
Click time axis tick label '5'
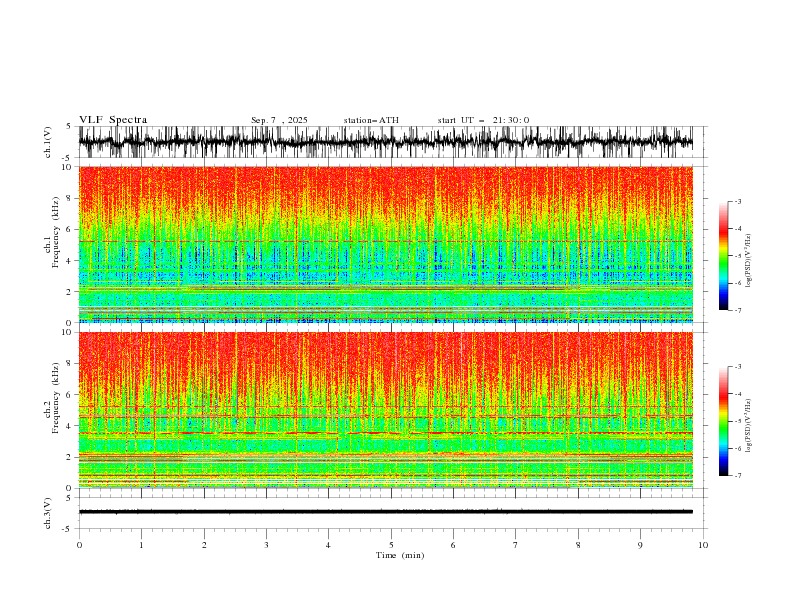pos(391,545)
